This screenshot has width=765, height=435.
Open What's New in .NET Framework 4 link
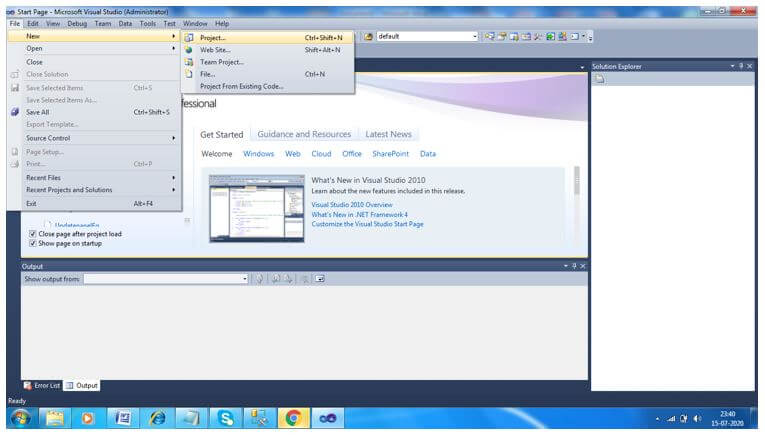360,215
